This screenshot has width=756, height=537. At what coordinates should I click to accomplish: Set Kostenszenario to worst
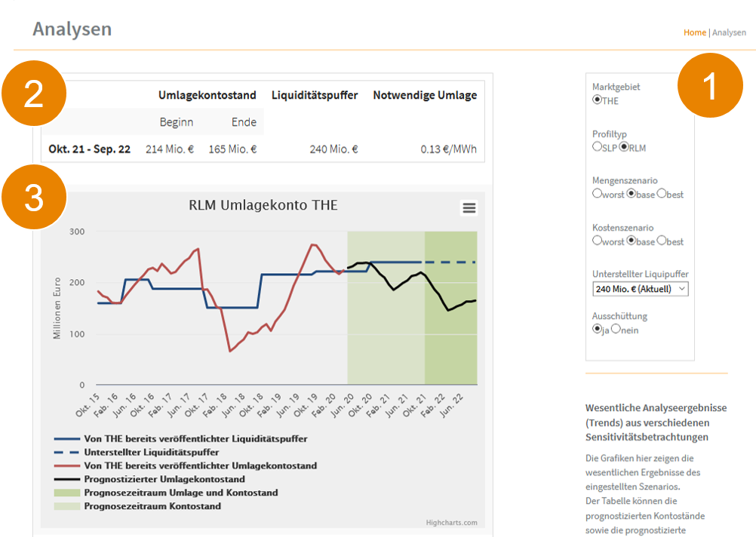point(597,240)
